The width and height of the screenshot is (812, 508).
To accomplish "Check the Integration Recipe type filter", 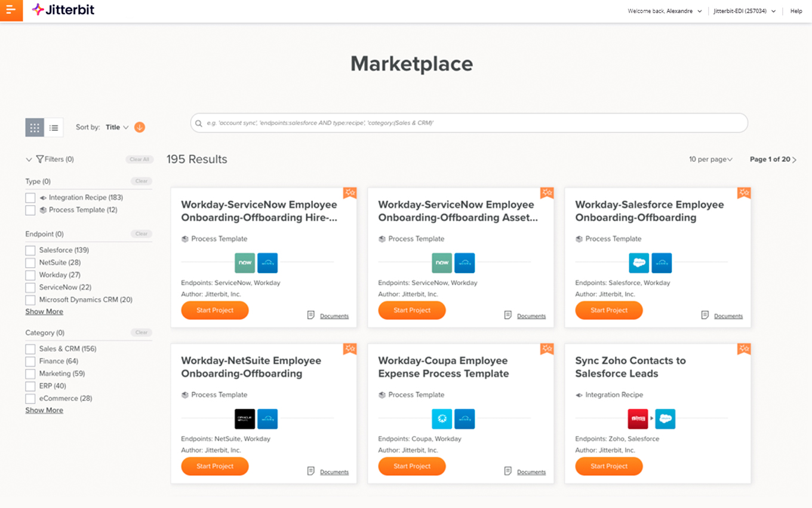I will click(x=30, y=198).
